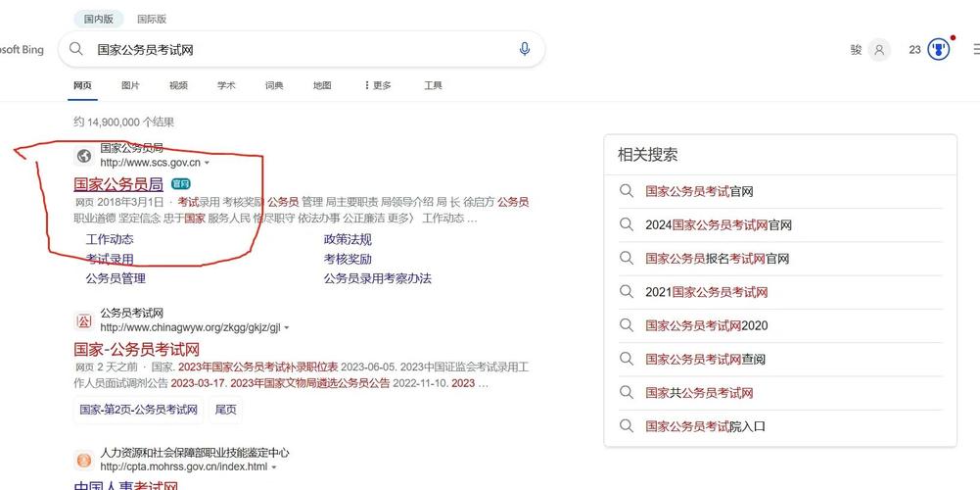The width and height of the screenshot is (980, 490).
Task: Select related search 国家公务员考试网2020
Action: 706,325
